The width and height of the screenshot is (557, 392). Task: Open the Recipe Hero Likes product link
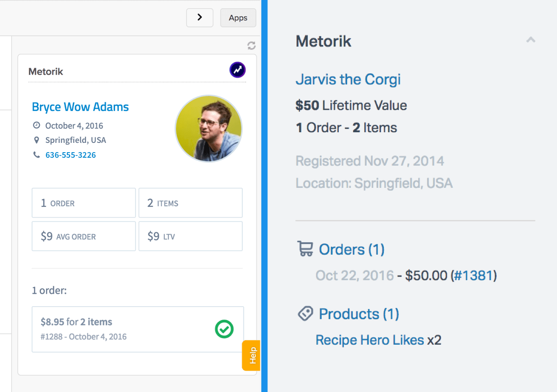point(370,340)
